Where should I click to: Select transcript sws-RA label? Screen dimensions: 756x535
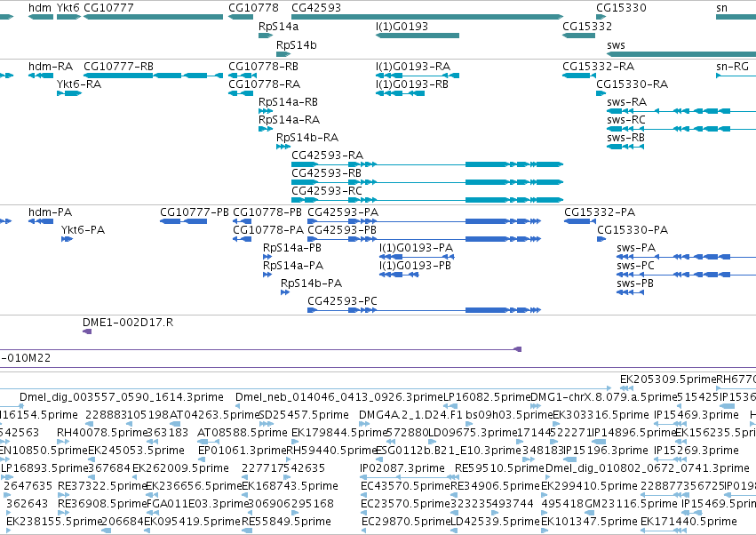pyautogui.click(x=627, y=102)
